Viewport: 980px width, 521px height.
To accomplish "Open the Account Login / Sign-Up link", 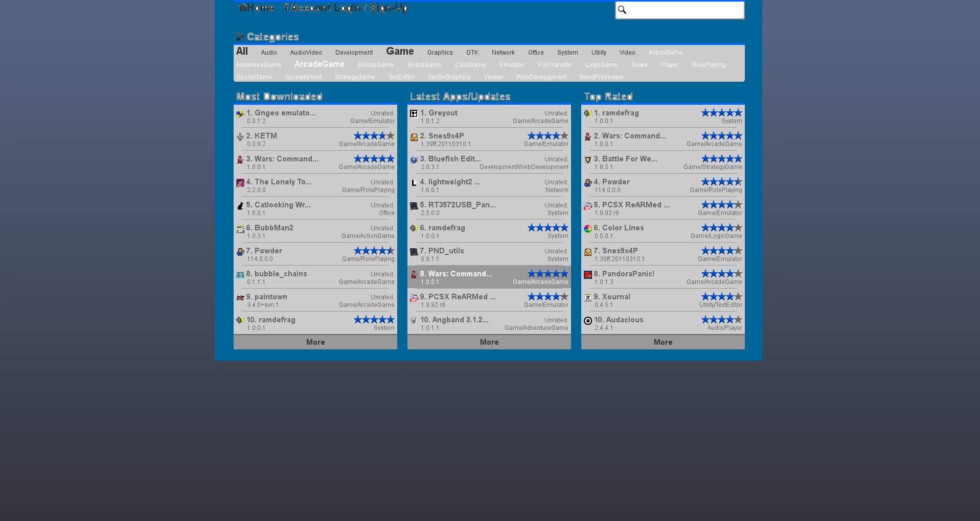I will [346, 8].
